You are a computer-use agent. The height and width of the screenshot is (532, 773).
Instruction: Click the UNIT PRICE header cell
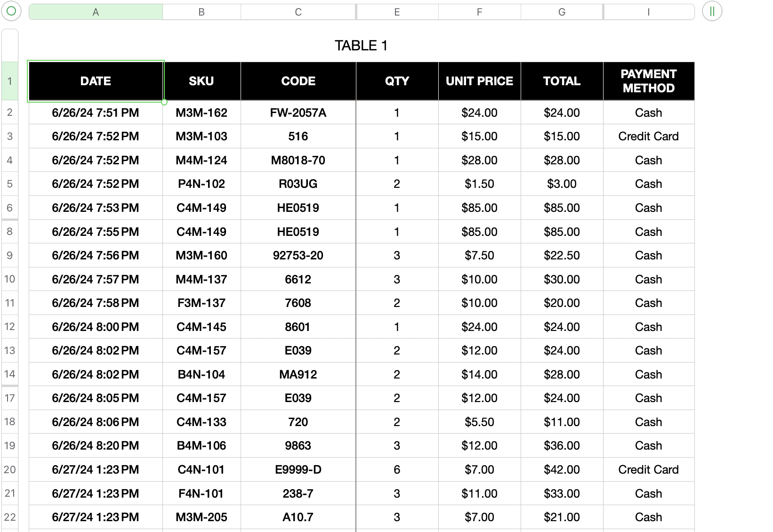(479, 81)
